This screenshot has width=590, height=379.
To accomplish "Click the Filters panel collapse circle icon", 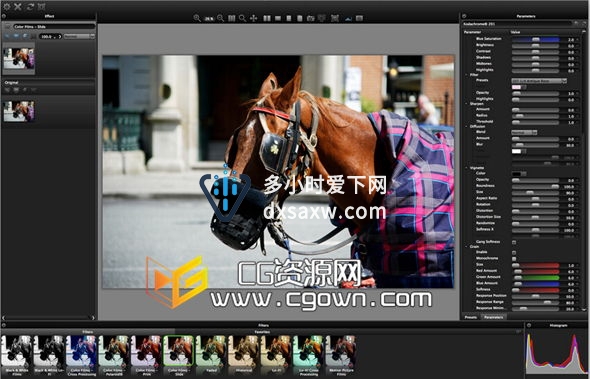I will 4,325.
